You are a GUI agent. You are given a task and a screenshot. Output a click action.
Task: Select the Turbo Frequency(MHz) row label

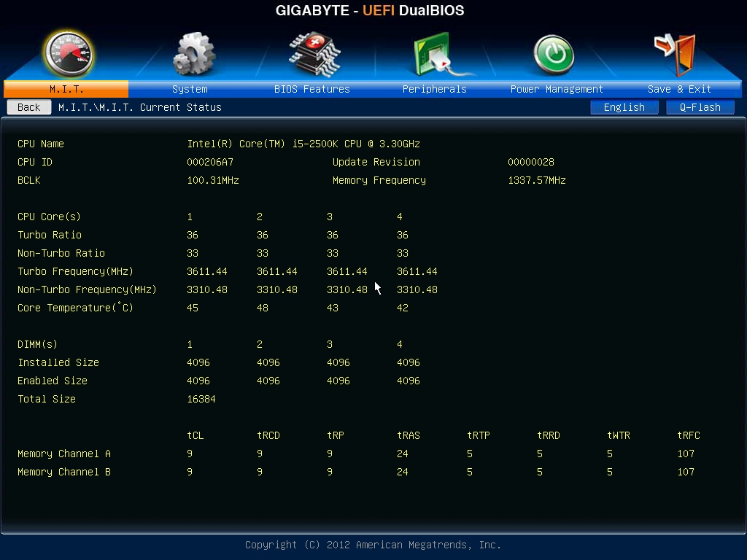pos(75,271)
